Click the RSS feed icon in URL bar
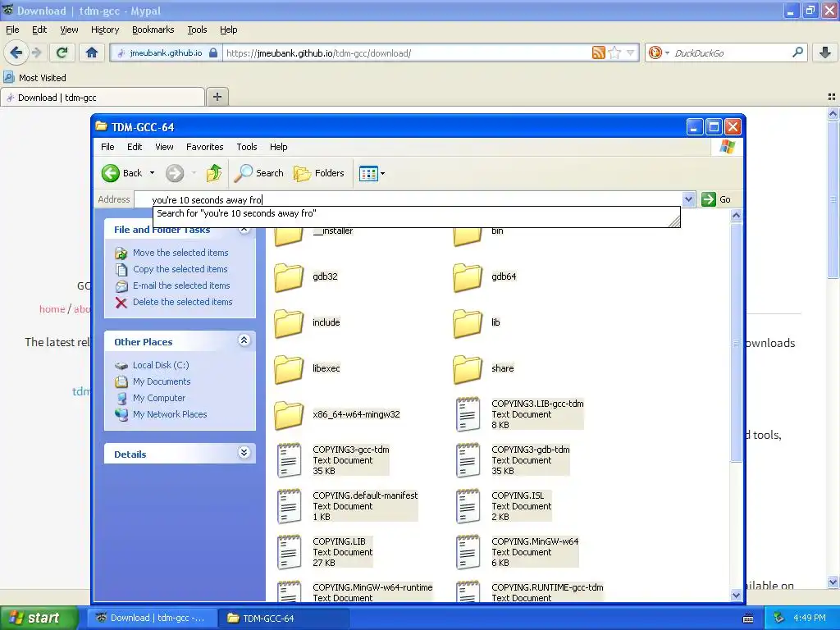The width and height of the screenshot is (840, 630). tap(598, 52)
